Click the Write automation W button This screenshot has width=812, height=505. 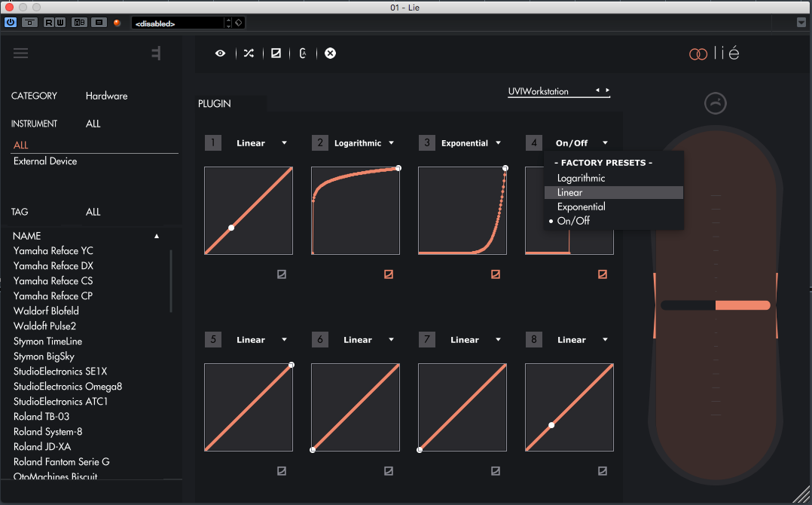(60, 23)
